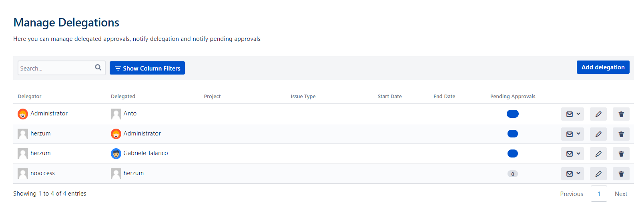Viewport: 644px width, 210px height.
Task: Delete the Administrator to Anto delegation
Action: pos(621,114)
